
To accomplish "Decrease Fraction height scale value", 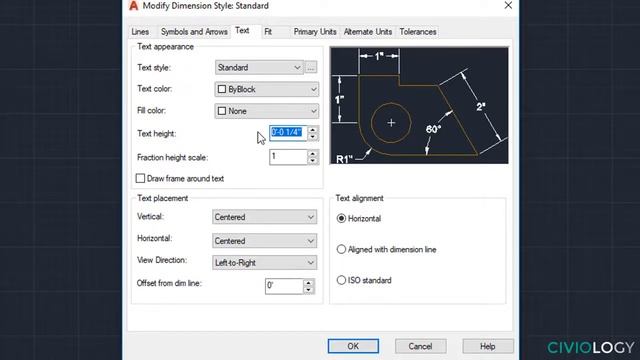I will [313, 161].
